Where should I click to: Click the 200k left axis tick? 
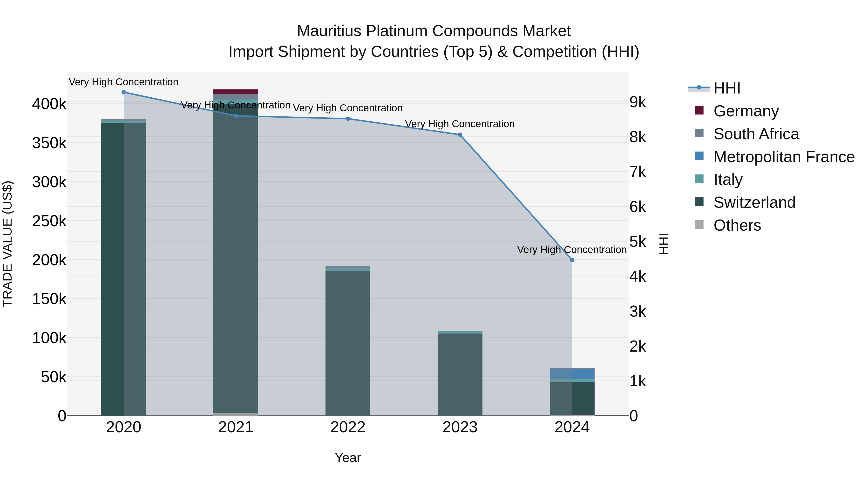pyautogui.click(x=49, y=260)
